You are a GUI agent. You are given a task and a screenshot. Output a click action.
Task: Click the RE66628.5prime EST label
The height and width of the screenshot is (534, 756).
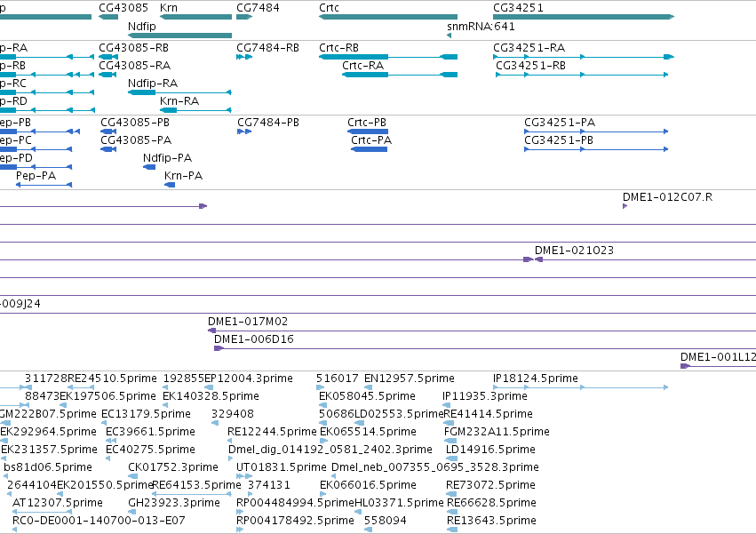coord(491,503)
